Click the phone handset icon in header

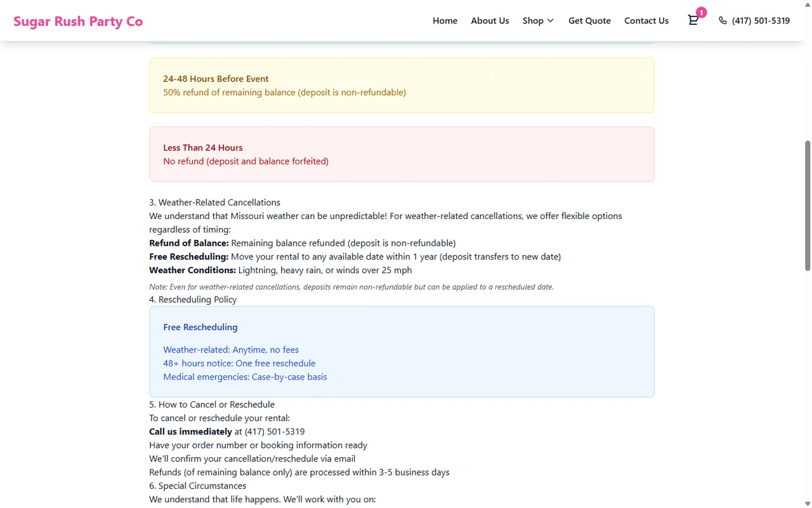(x=723, y=20)
